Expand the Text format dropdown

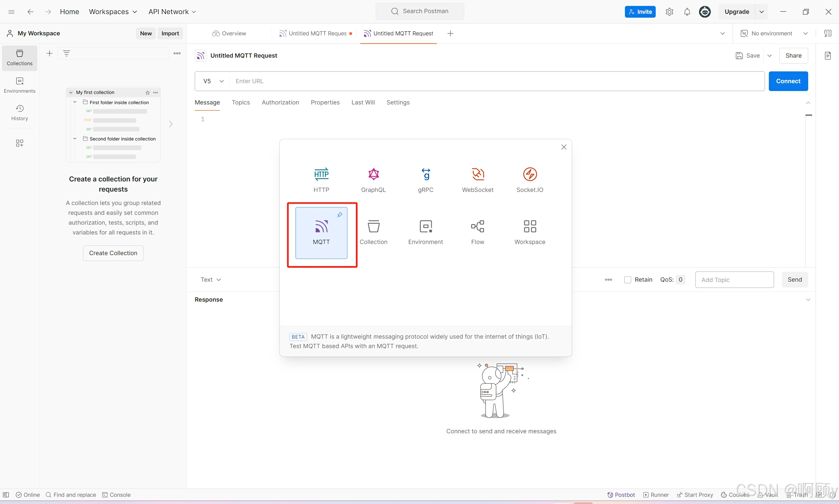click(x=210, y=280)
